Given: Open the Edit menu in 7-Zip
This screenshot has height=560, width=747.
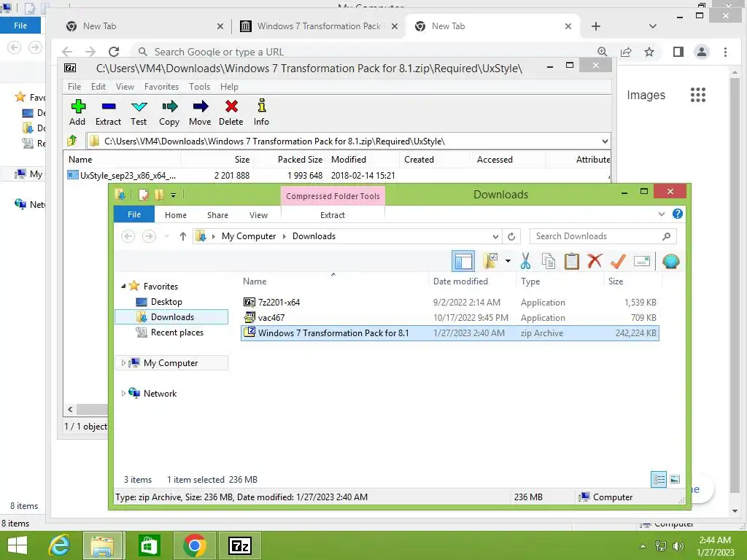Looking at the screenshot, I should tap(98, 87).
